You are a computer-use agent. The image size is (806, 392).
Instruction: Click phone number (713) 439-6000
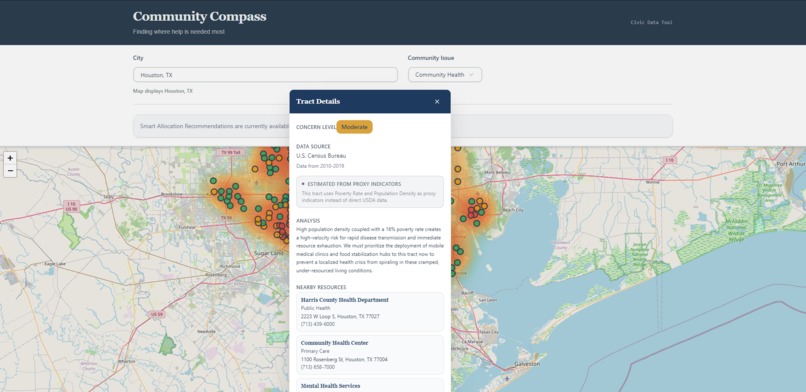point(318,325)
